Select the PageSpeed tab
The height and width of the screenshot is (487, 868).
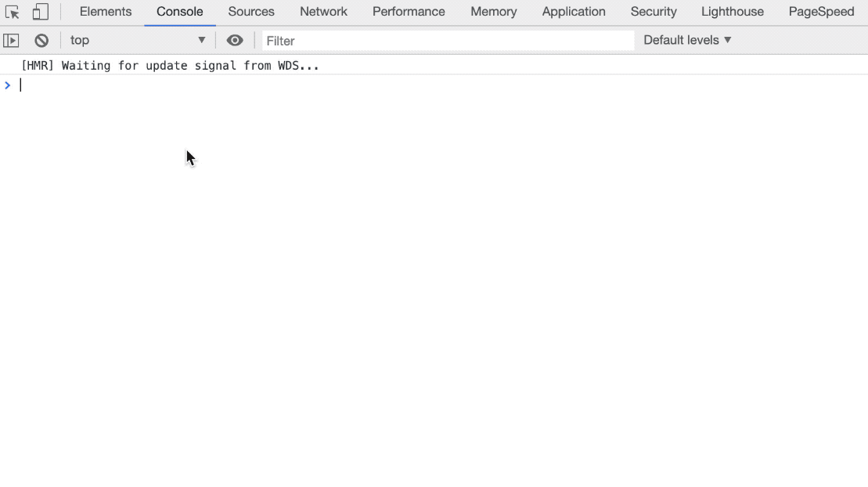[x=821, y=12]
